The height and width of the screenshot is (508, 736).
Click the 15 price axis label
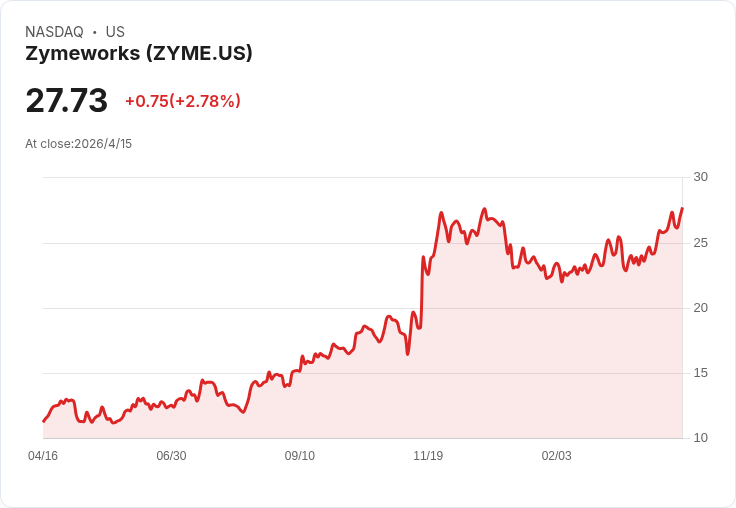700,373
